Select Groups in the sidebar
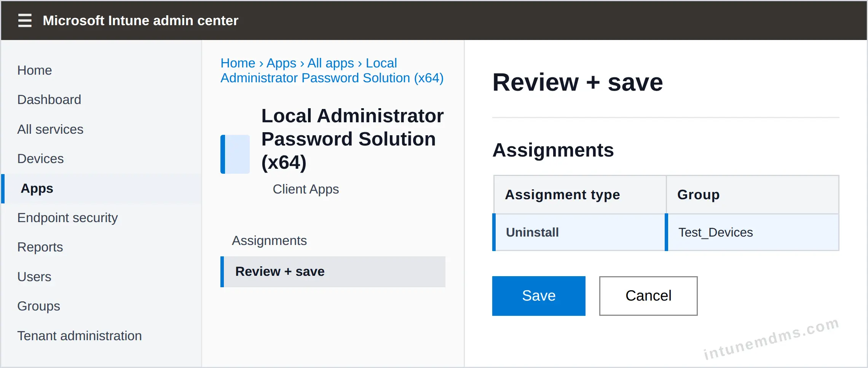The height and width of the screenshot is (368, 868). (x=39, y=306)
